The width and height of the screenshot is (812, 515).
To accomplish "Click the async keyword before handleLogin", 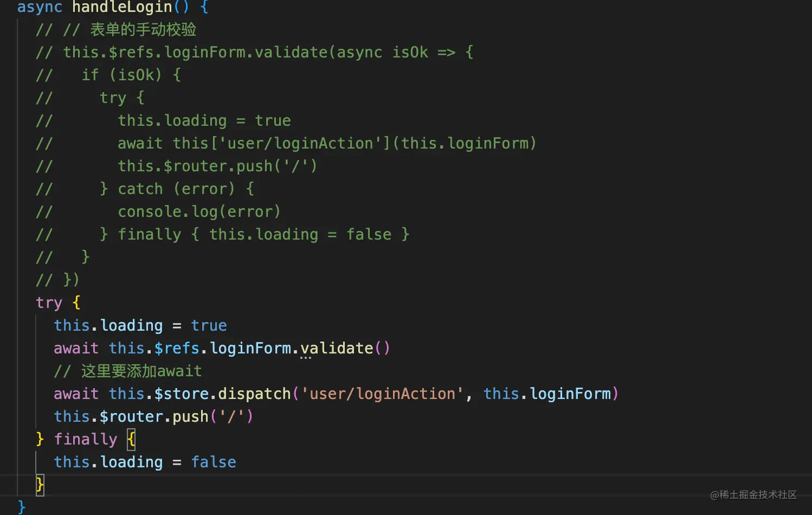I will pyautogui.click(x=40, y=7).
